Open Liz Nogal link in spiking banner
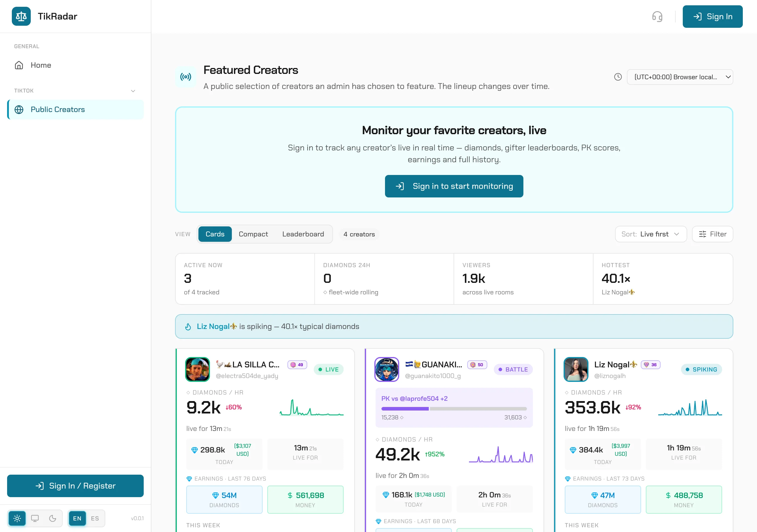 tap(217, 327)
